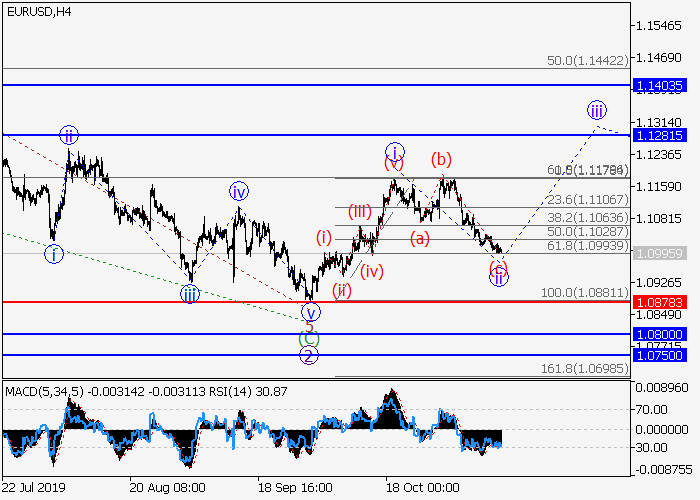Click the 161.8(1.06985) Fibonacci label
This screenshot has height=500, width=700.
click(x=585, y=369)
